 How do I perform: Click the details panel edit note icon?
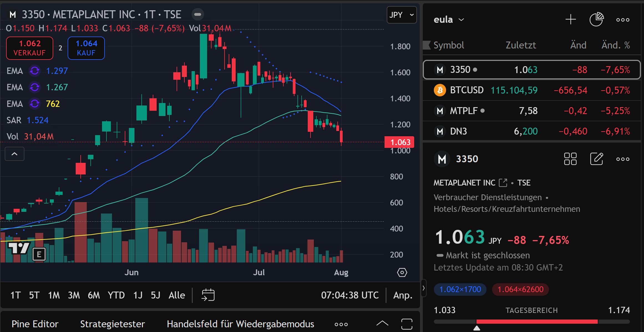point(597,159)
